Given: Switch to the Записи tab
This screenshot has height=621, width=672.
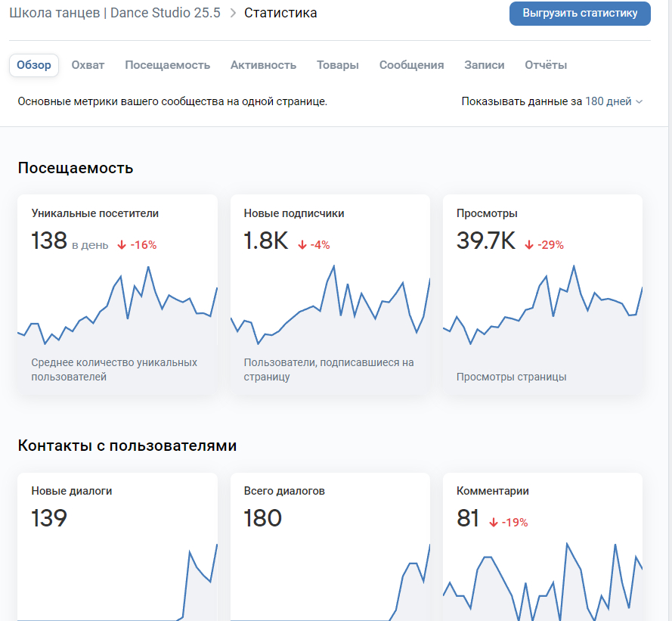Looking at the screenshot, I should pos(484,65).
